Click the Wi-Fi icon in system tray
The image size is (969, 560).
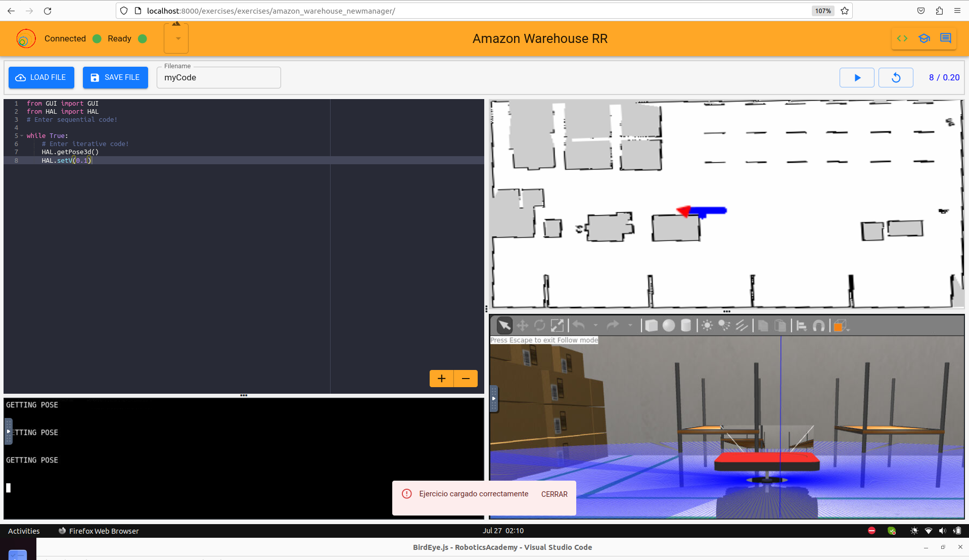tap(928, 531)
